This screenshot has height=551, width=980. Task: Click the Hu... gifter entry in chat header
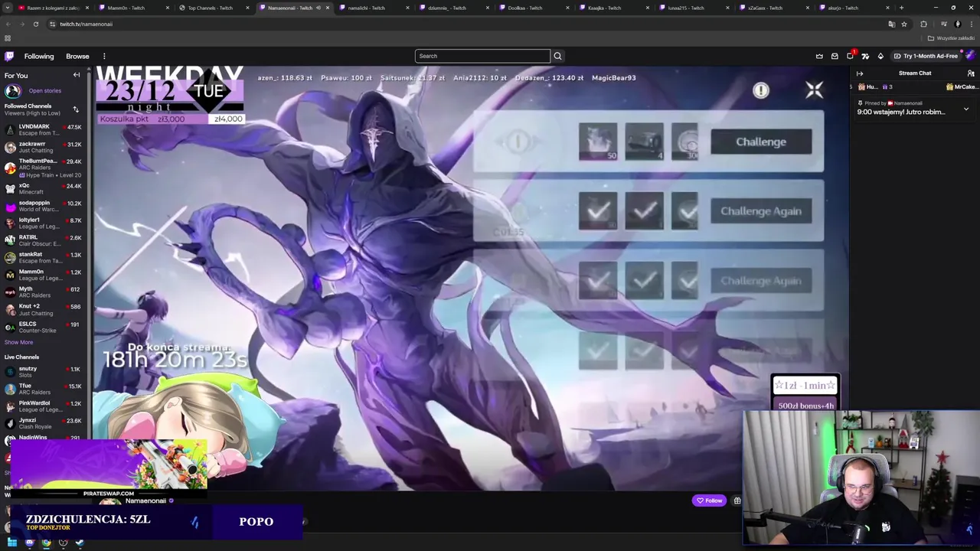(874, 86)
